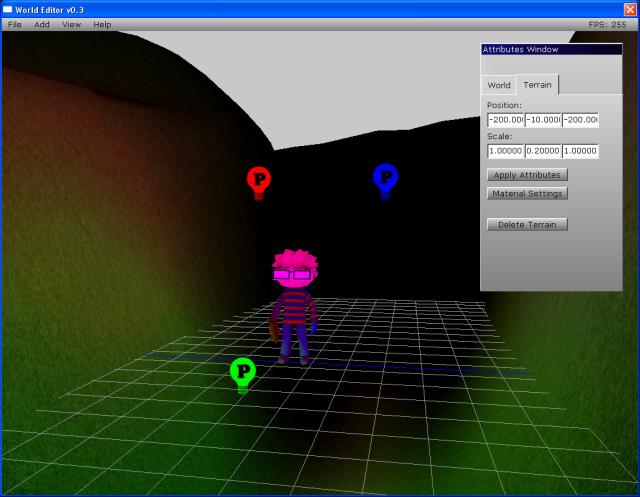Click the Scale: label
Screen dimensions: 640x497
(x=499, y=136)
